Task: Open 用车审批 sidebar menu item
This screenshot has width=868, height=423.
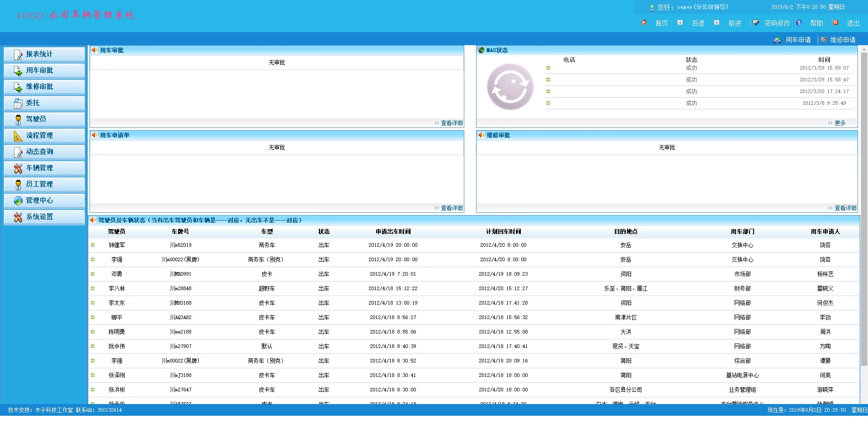Action: [44, 70]
